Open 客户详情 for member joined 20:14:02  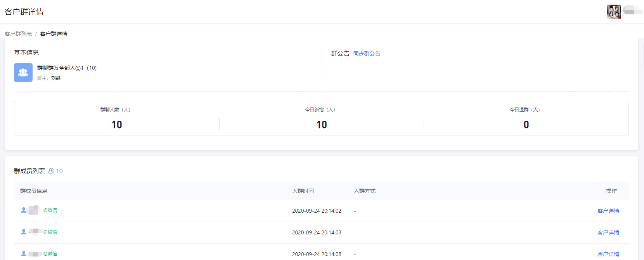click(608, 211)
